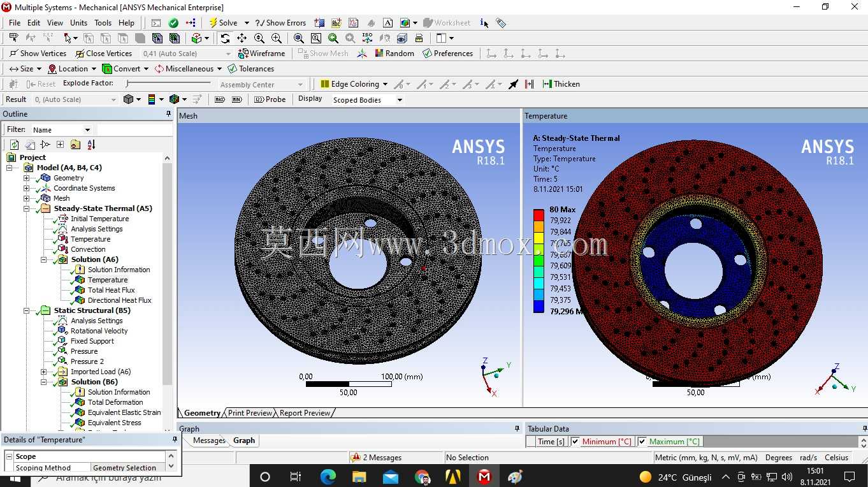Viewport: 868px width, 487px height.
Task: Open the Location dropdown menu
Action: pyautogui.click(x=72, y=69)
